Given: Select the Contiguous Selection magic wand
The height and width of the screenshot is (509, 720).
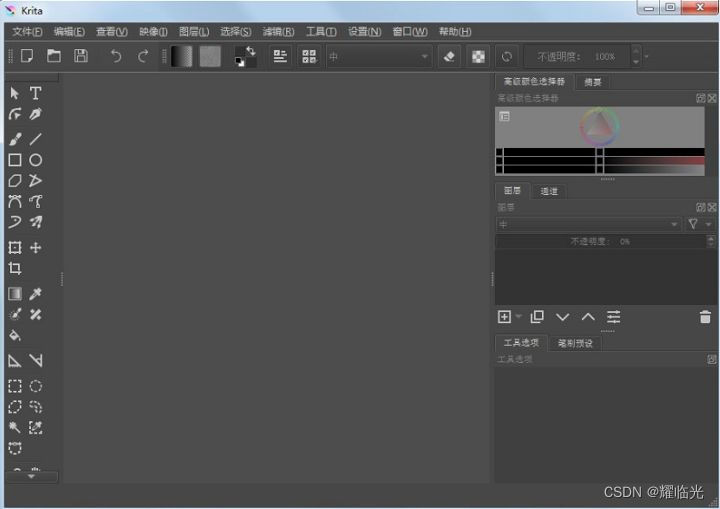Looking at the screenshot, I should (15, 428).
